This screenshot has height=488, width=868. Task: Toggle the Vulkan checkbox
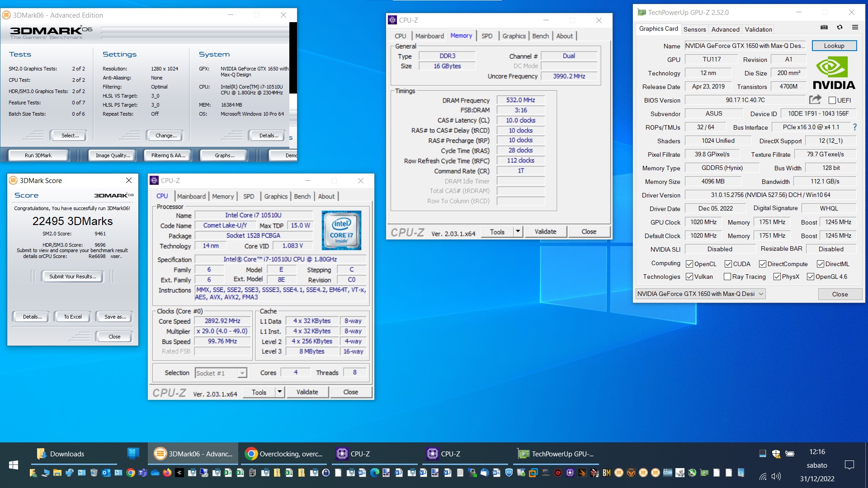[x=689, y=277]
